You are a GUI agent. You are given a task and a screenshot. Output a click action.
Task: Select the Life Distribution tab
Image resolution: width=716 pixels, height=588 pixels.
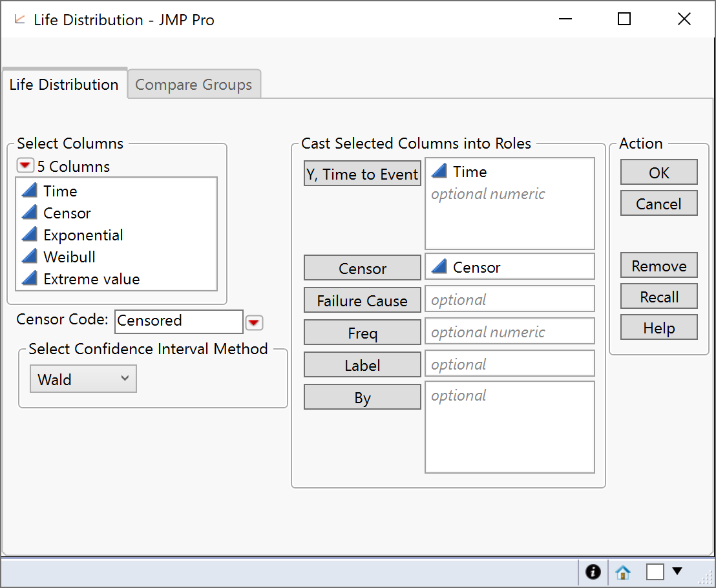coord(64,83)
